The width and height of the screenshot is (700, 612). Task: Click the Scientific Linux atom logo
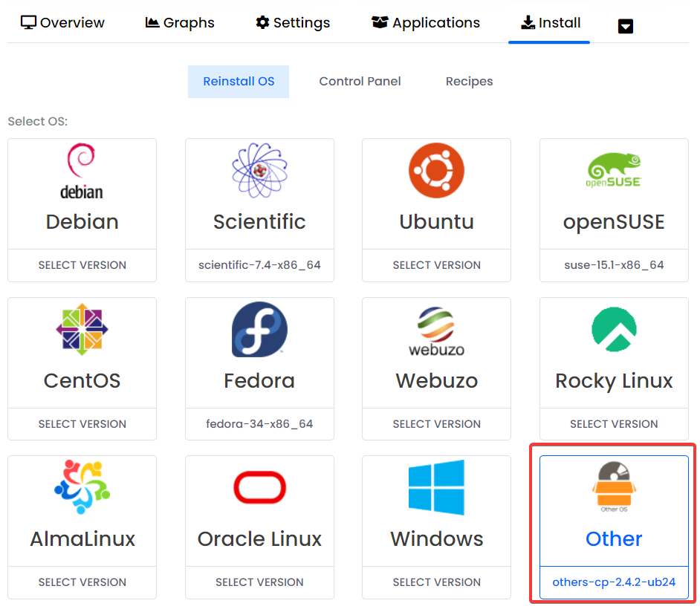(x=259, y=170)
